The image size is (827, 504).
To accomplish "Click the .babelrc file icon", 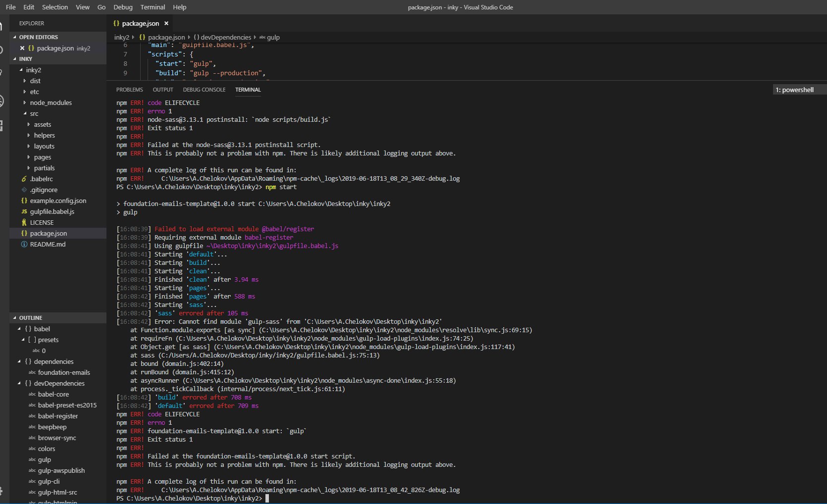I will [24, 179].
